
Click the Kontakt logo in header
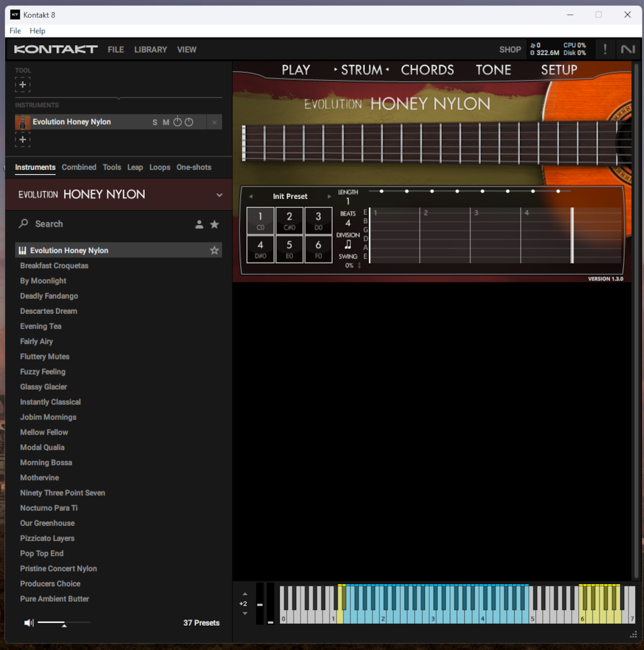click(56, 49)
